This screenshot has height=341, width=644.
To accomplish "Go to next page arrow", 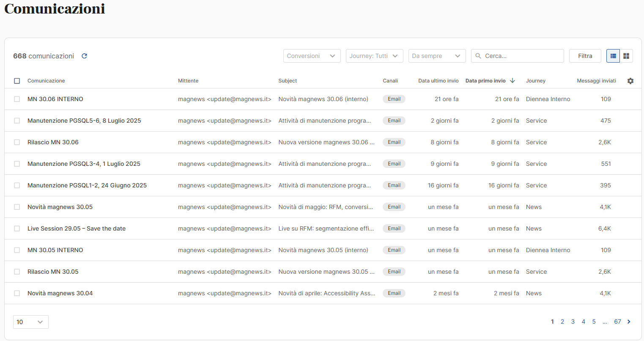I will (629, 322).
